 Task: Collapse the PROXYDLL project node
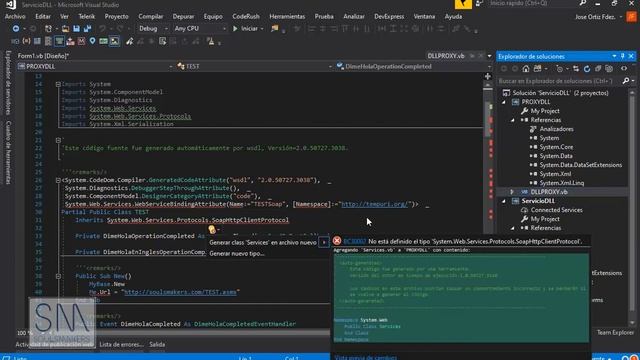tap(504, 102)
